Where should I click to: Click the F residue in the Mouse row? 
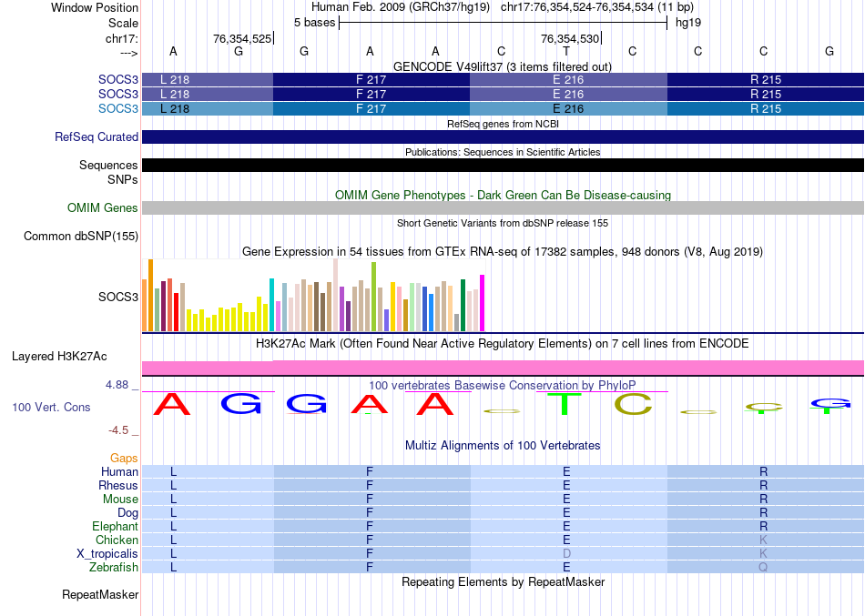(x=370, y=500)
